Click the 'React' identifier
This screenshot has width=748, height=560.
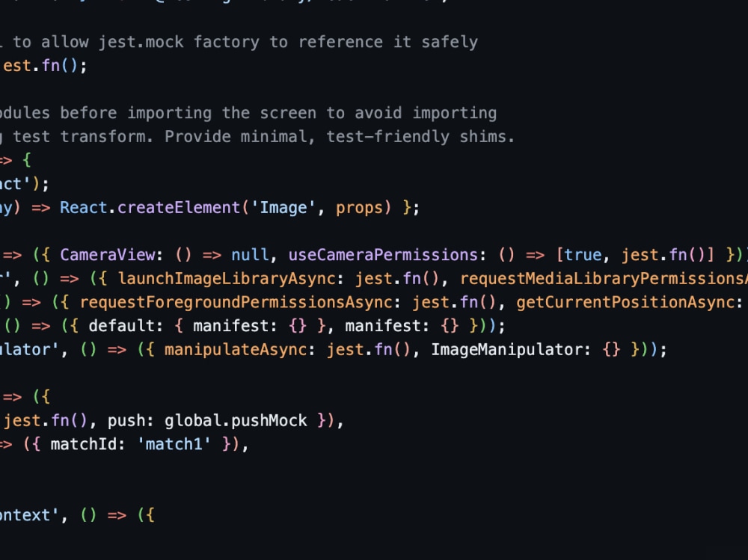click(x=84, y=208)
